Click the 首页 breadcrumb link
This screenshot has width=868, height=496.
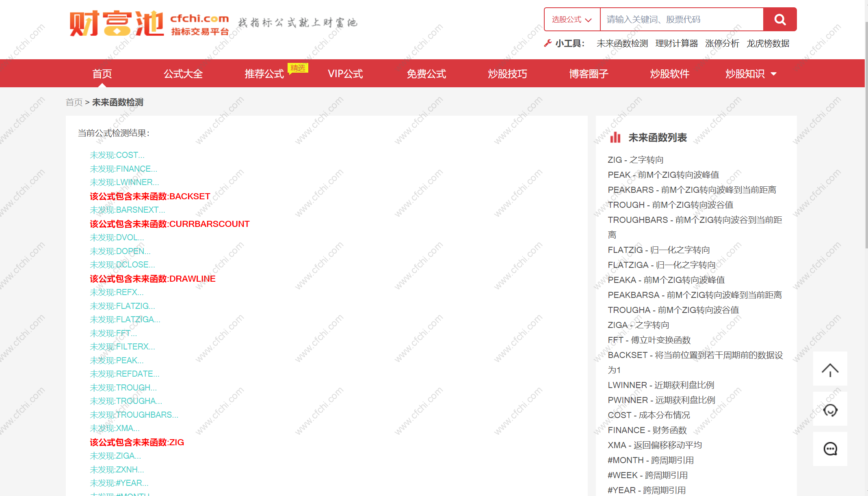[74, 102]
